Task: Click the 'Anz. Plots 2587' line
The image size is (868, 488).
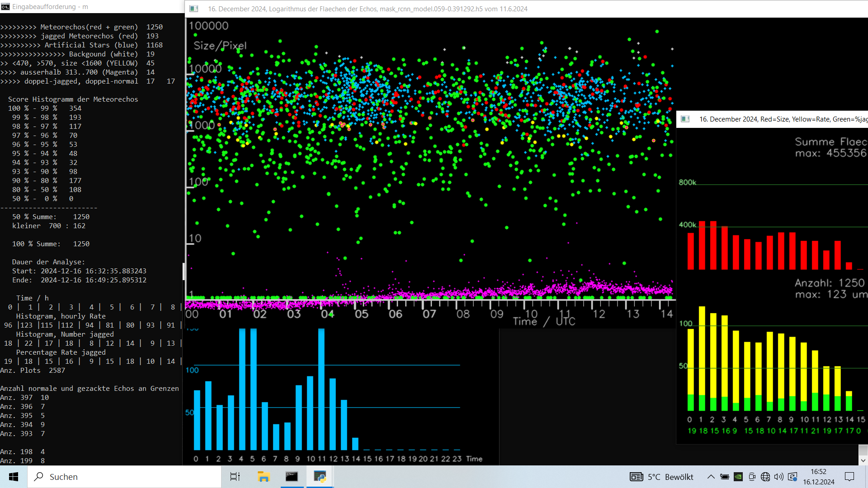Action: (33, 371)
